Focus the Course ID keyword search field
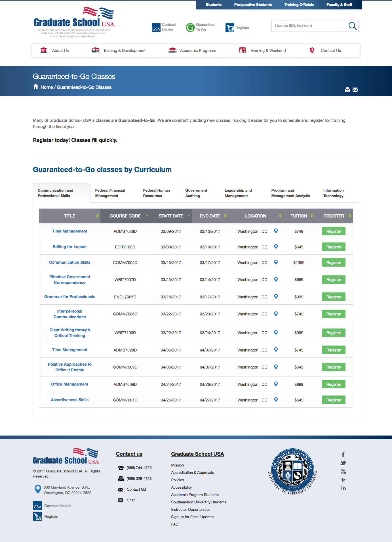The image size is (392, 542). (309, 26)
